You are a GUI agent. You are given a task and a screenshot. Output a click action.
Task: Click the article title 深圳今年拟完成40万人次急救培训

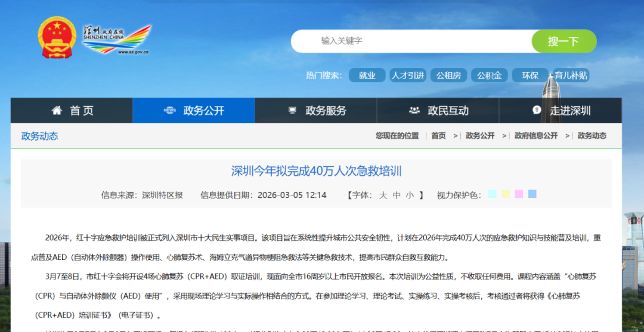[x=316, y=171]
